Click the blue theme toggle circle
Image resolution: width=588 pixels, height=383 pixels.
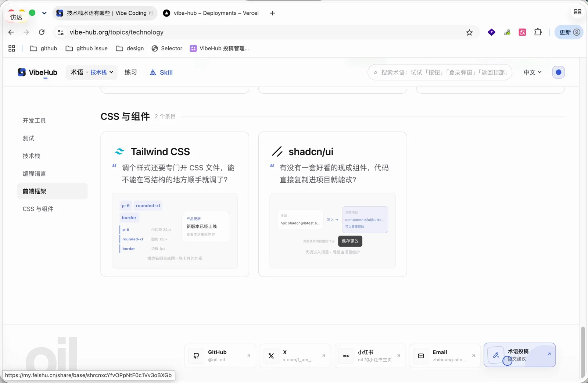click(x=558, y=72)
